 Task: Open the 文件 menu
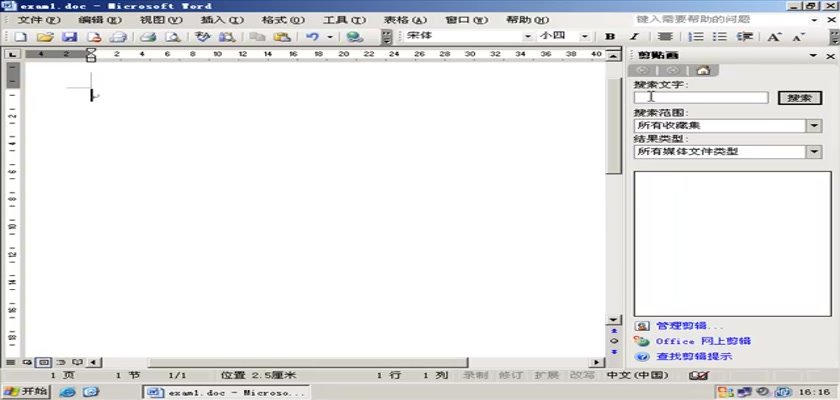pyautogui.click(x=39, y=20)
